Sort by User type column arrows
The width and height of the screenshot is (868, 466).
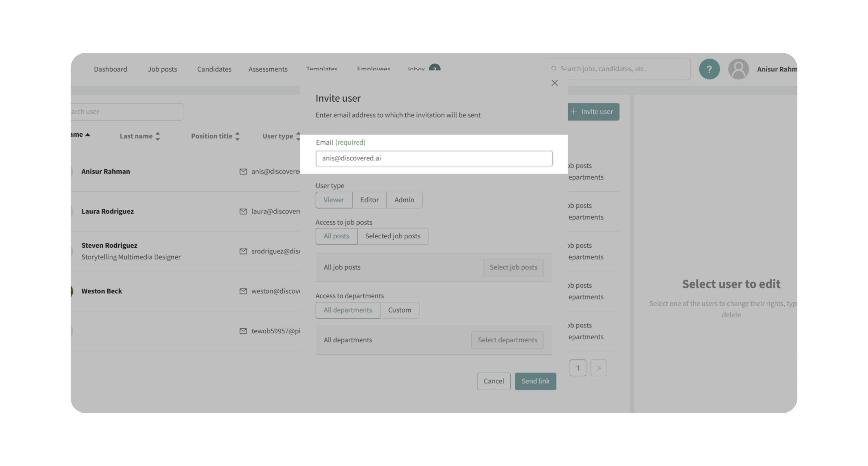coord(298,136)
